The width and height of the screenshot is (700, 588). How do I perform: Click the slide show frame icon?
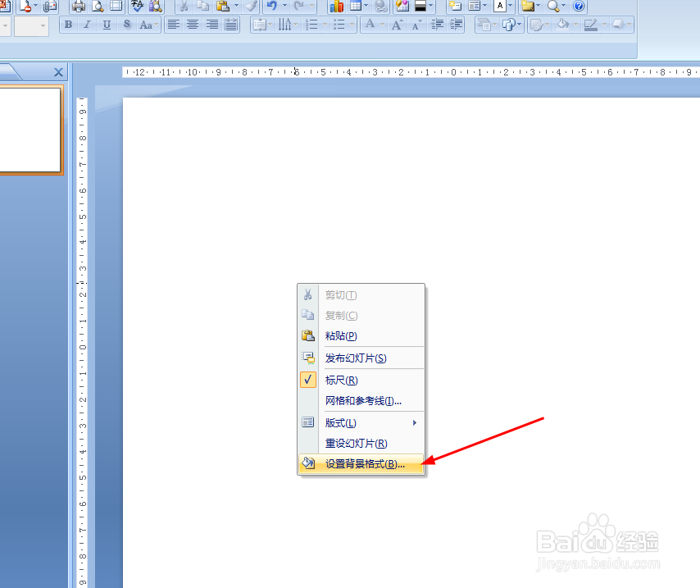point(116,6)
